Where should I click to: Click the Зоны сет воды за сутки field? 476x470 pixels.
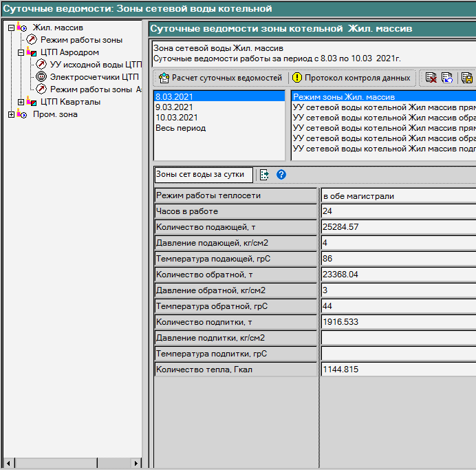coord(204,175)
